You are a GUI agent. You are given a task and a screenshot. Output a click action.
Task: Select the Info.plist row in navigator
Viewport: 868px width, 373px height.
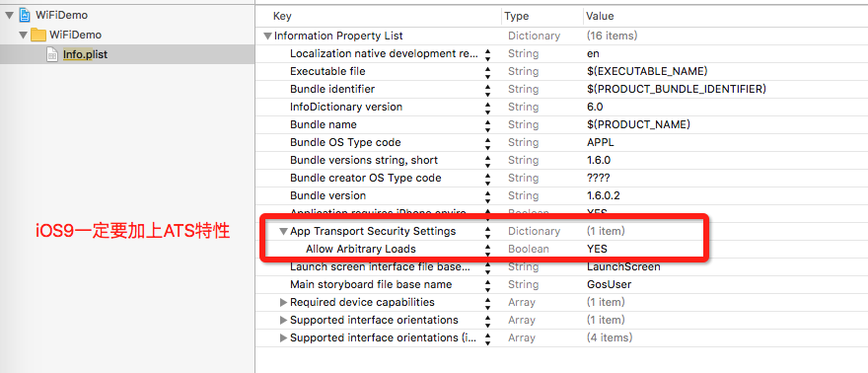pos(127,54)
